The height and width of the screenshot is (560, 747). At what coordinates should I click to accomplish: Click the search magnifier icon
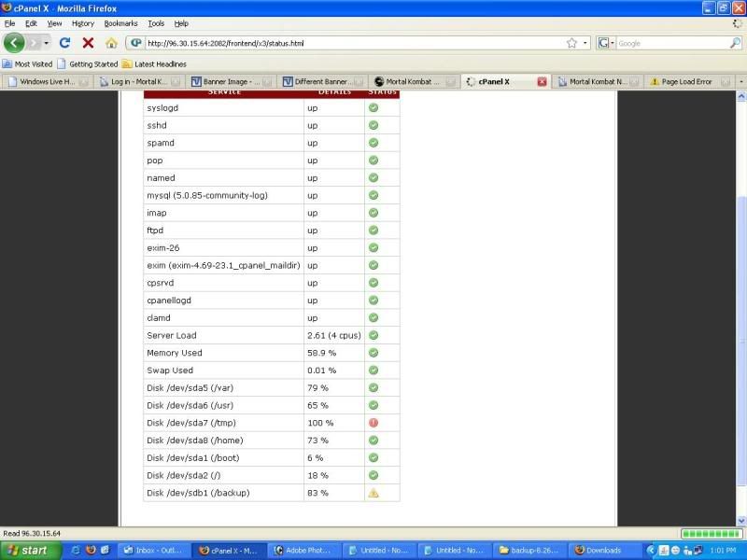pos(735,43)
